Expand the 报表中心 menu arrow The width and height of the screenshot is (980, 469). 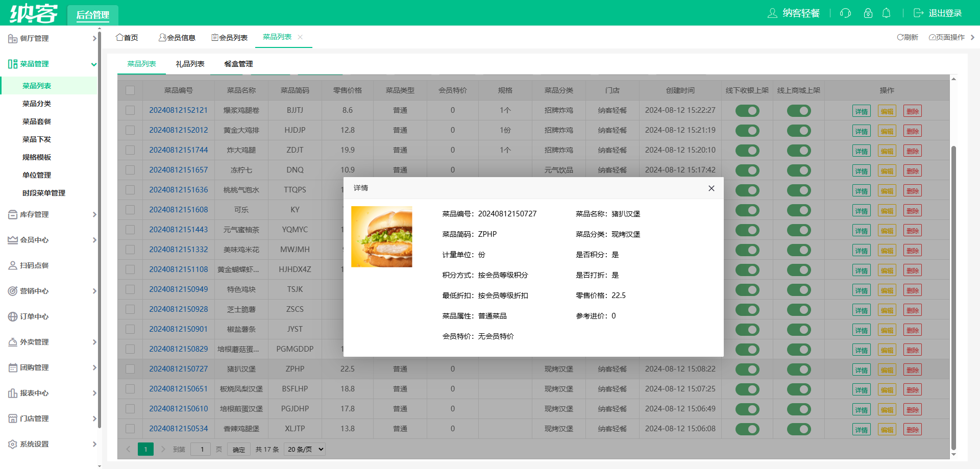(94, 393)
